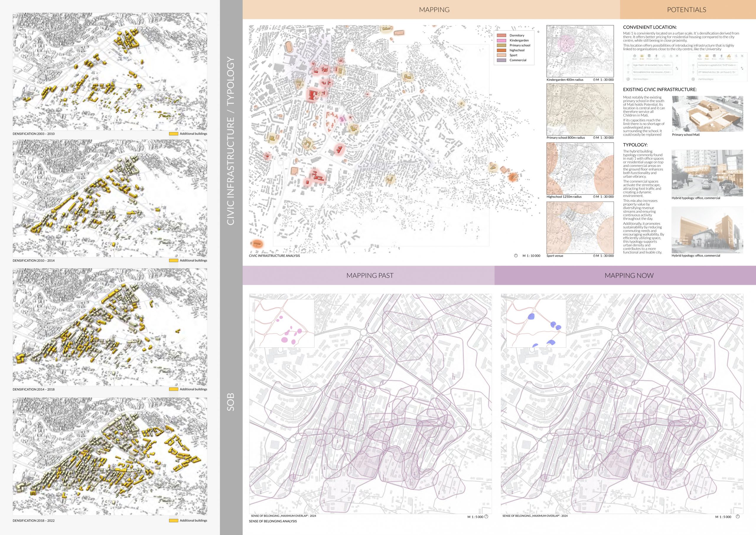This screenshot has height=535, width=756.
Task: Click the Commercial purple legend swatch
Action: [501, 60]
